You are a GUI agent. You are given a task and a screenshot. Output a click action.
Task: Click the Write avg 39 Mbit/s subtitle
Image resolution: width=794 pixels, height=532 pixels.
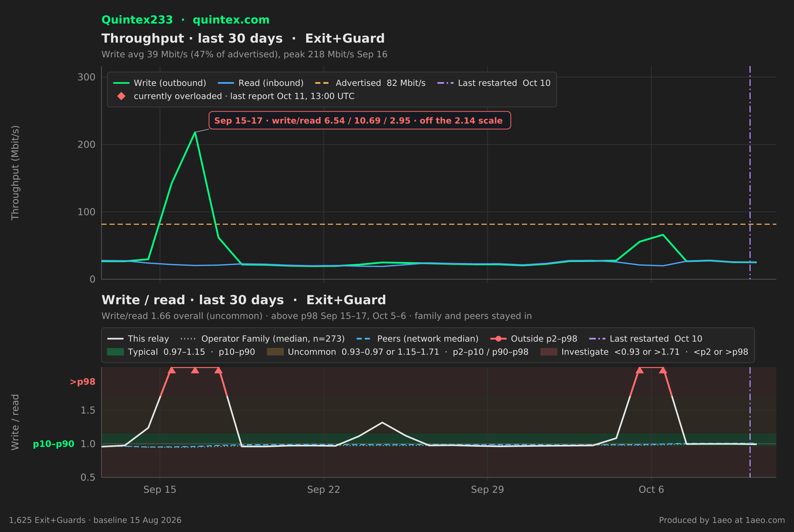(x=244, y=54)
